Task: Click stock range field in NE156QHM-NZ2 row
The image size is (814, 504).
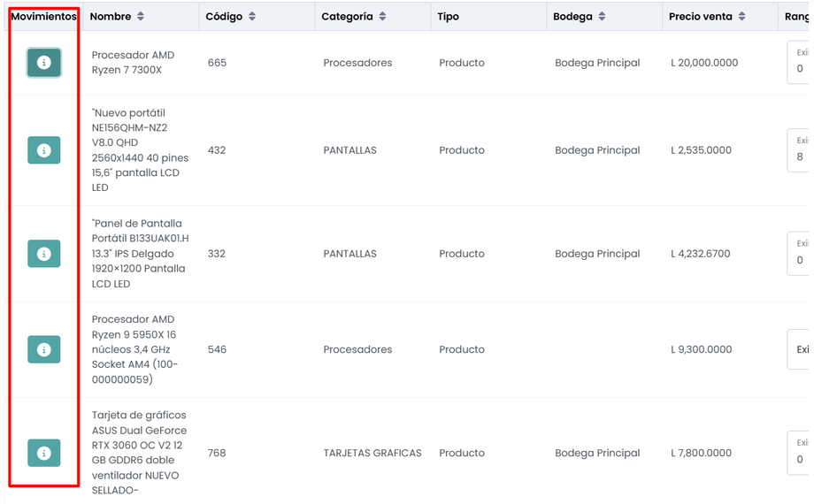Action: click(799, 150)
